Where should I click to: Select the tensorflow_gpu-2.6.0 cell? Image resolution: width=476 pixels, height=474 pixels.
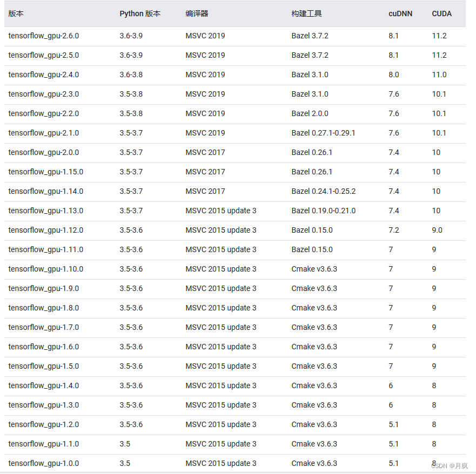tap(43, 36)
